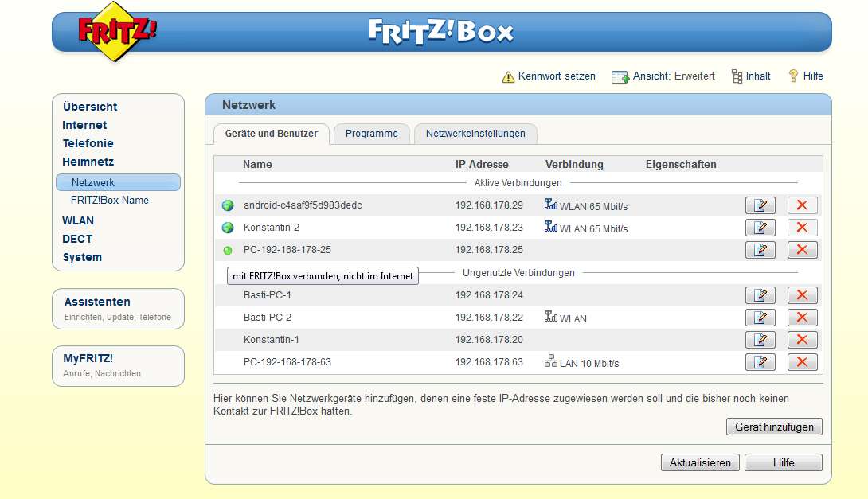Delete the android-c4aaf9f5d983dedc device

802,205
